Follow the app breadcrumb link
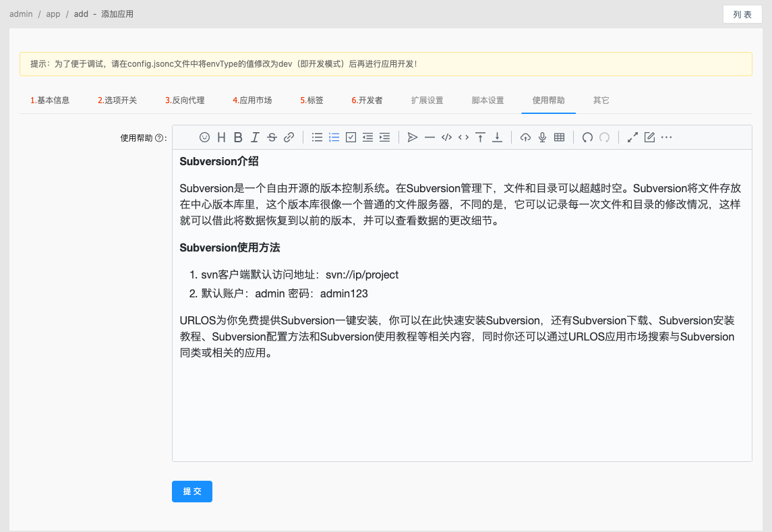 (53, 13)
